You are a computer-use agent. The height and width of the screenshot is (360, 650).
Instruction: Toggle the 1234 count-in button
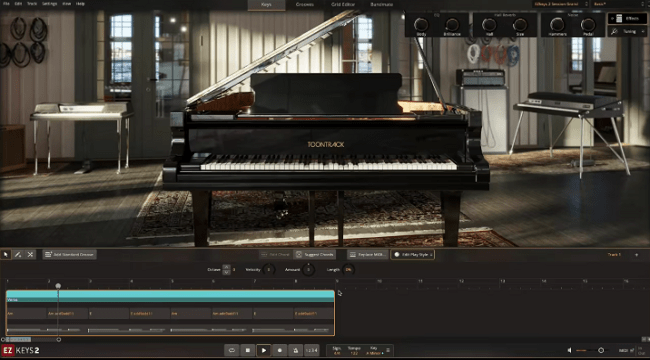[x=312, y=350]
